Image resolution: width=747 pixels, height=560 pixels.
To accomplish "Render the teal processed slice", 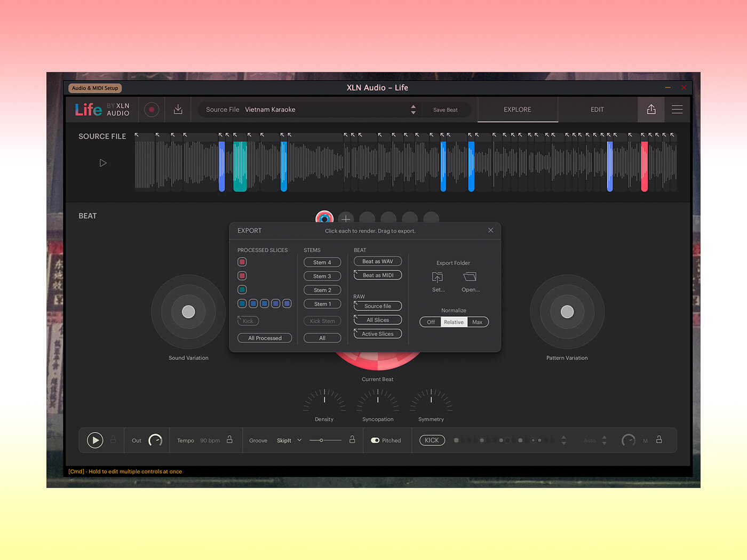I will 242,290.
